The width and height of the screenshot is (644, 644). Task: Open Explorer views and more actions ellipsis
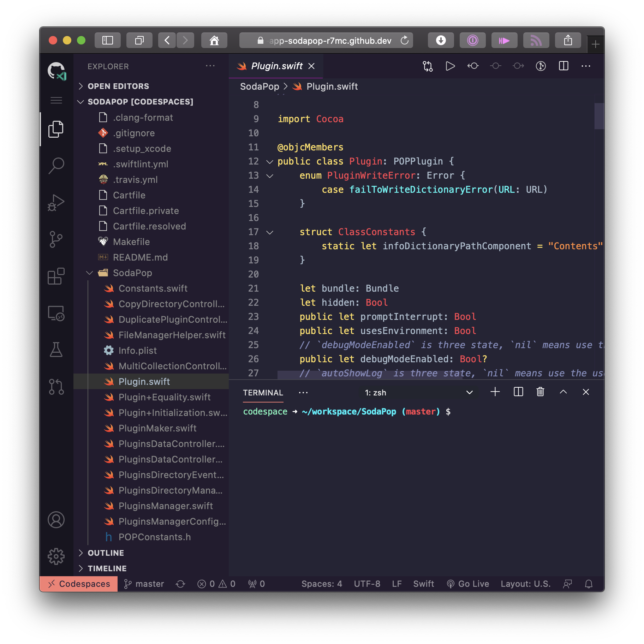click(x=210, y=66)
